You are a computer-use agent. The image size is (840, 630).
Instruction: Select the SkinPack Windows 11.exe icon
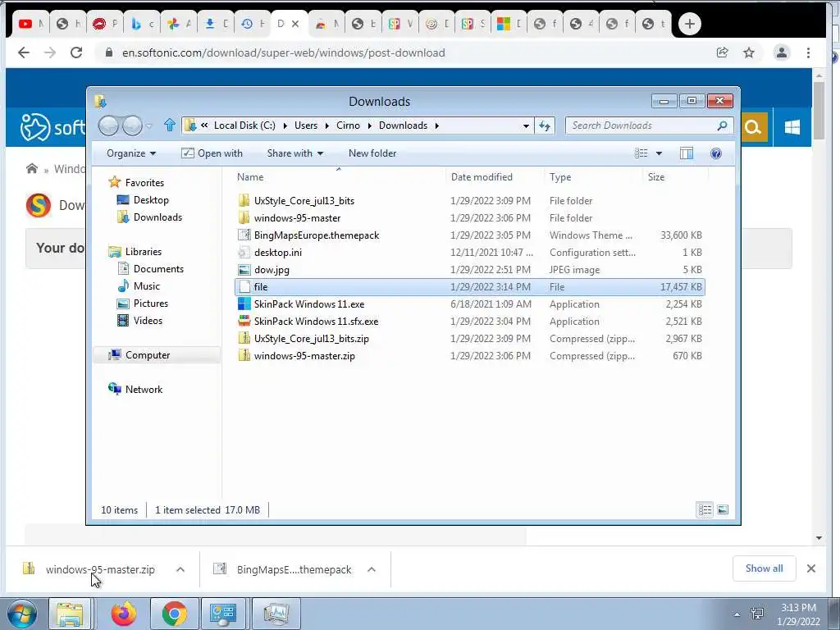point(244,304)
